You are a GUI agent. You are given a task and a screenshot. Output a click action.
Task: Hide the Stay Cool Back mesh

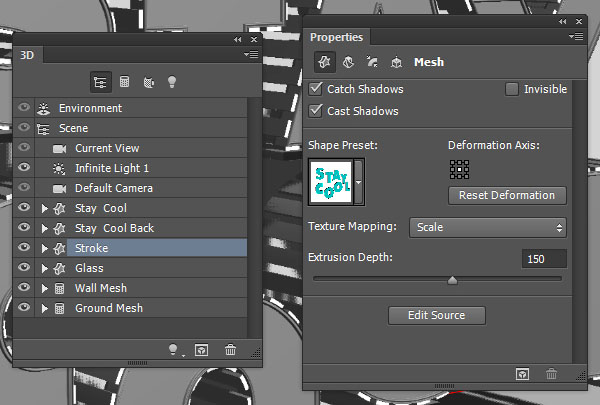[24, 227]
